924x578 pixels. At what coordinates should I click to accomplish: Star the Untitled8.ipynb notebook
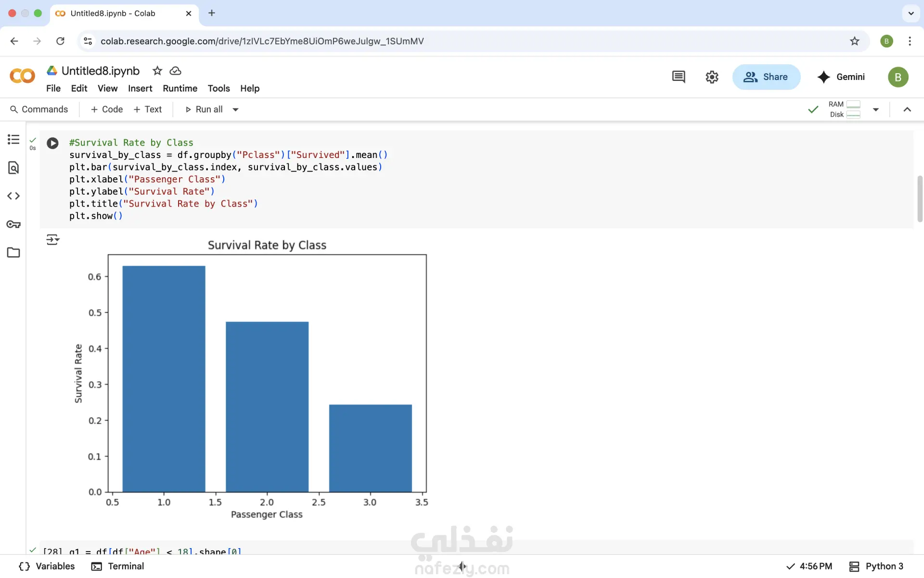click(x=157, y=71)
